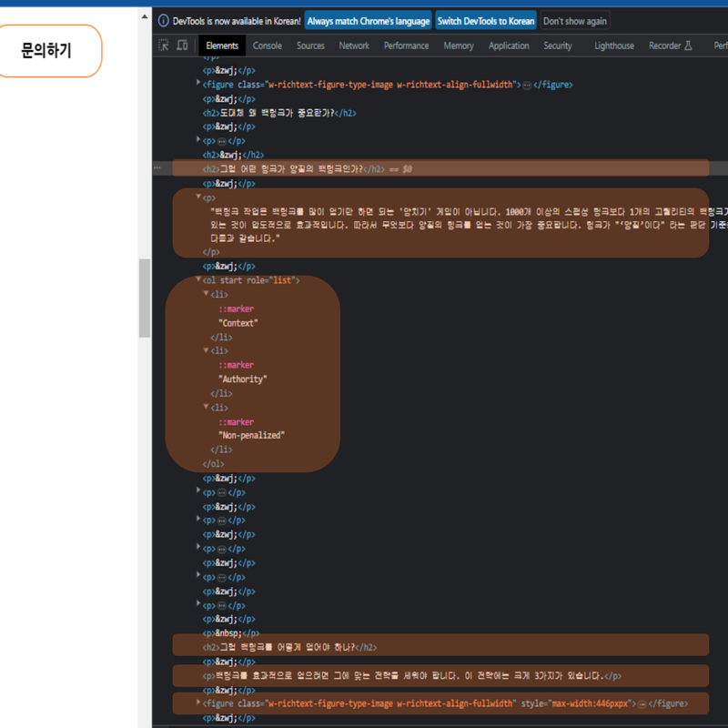Select the h2 "도대체 왜 백링크가 중요한가?" line
Screen dimensions: 728x728
(279, 113)
